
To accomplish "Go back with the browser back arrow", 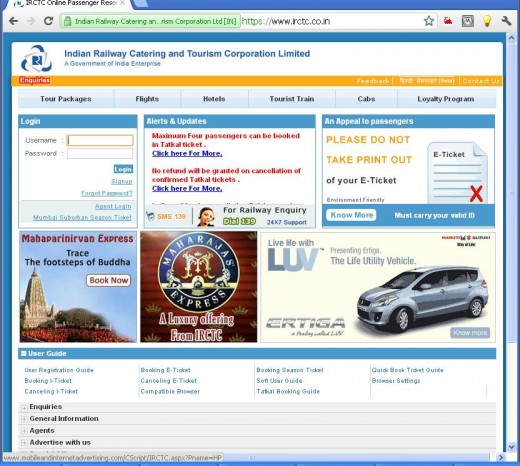I will tap(13, 21).
